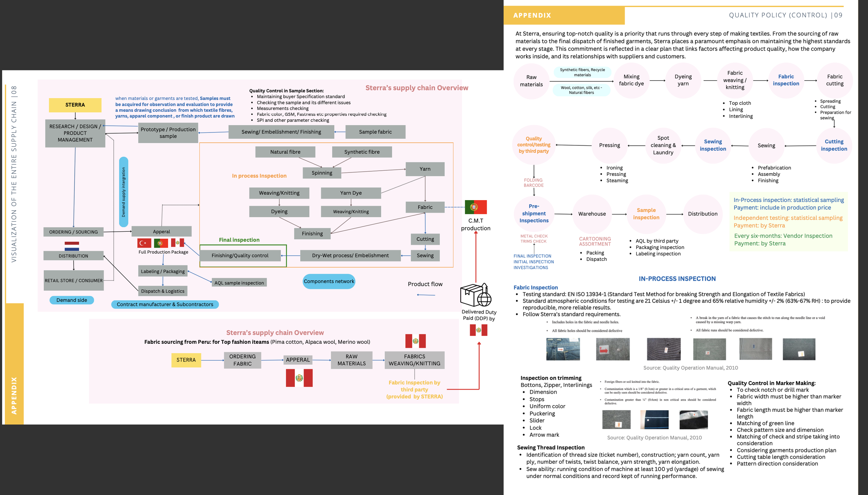Image resolution: width=868 pixels, height=495 pixels.
Task: Click the vertical Demand supply integration pill
Action: pos(124,192)
